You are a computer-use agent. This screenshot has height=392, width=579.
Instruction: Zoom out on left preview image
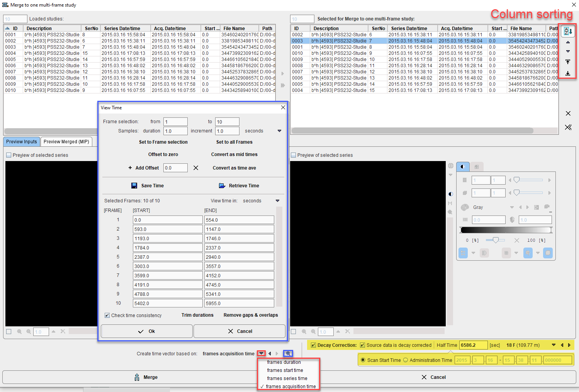click(x=29, y=331)
